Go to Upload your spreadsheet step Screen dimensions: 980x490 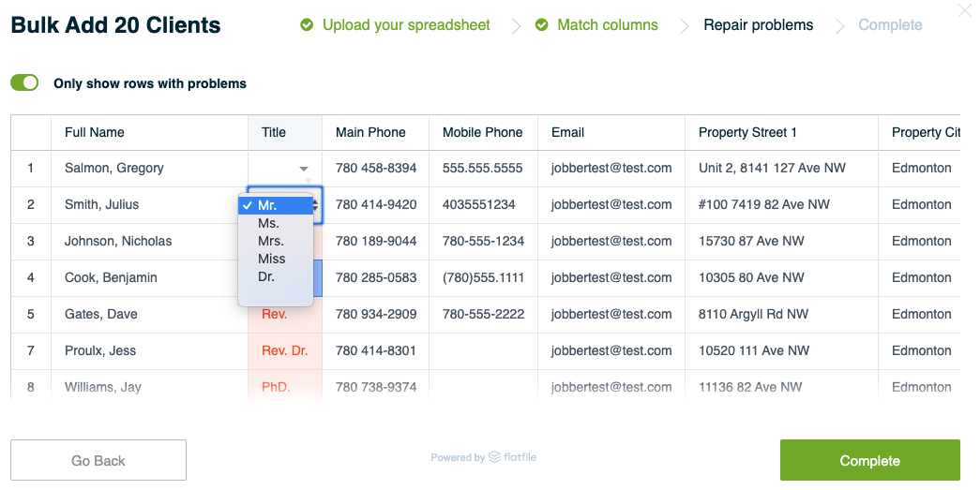point(406,25)
